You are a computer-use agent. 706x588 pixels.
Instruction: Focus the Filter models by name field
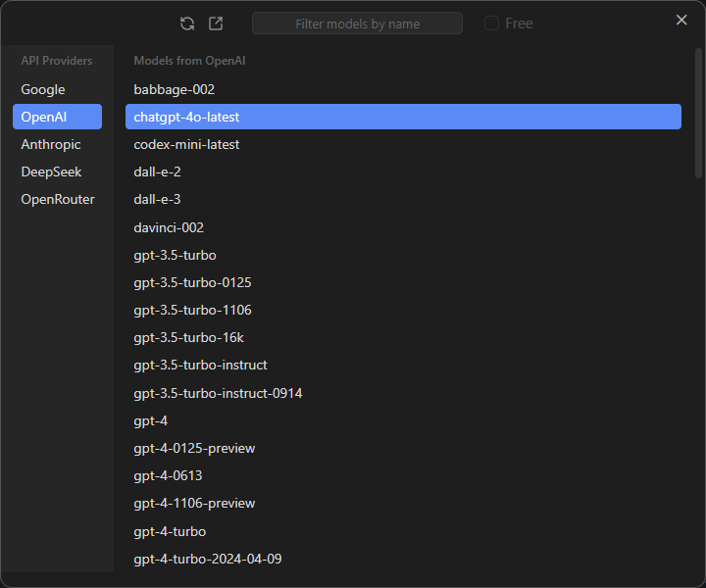357,24
